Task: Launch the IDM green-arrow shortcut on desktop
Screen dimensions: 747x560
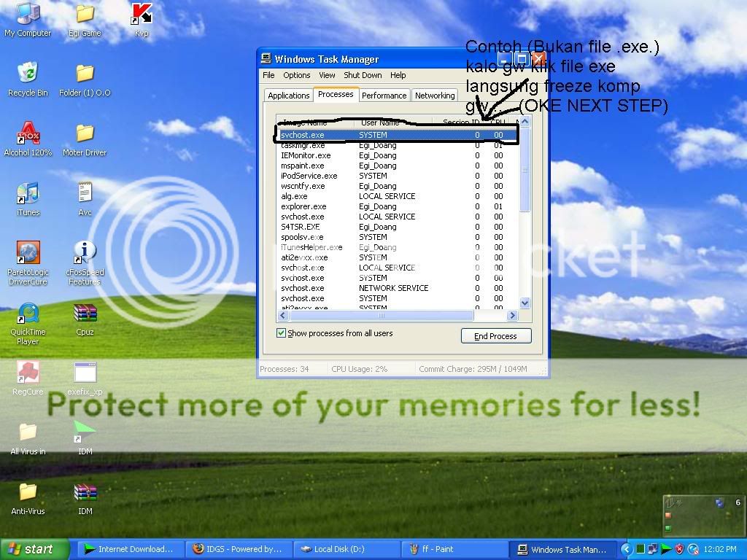Action: [x=85, y=438]
